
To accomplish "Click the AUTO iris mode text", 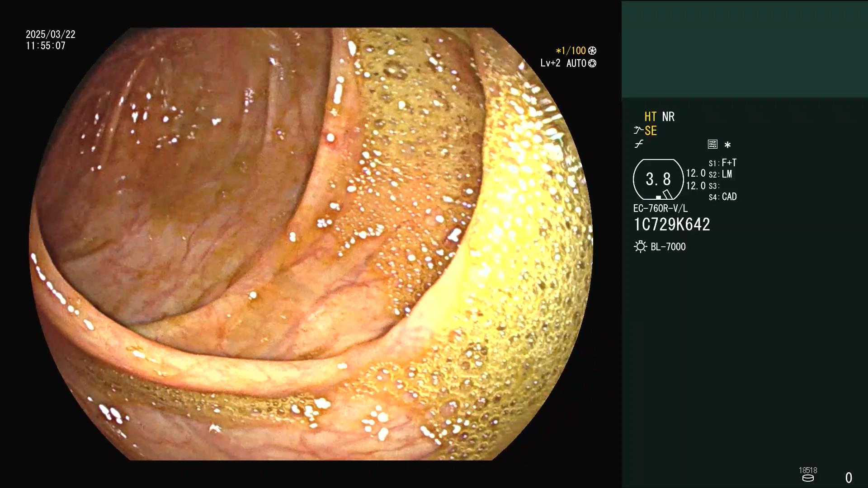I will [x=576, y=63].
